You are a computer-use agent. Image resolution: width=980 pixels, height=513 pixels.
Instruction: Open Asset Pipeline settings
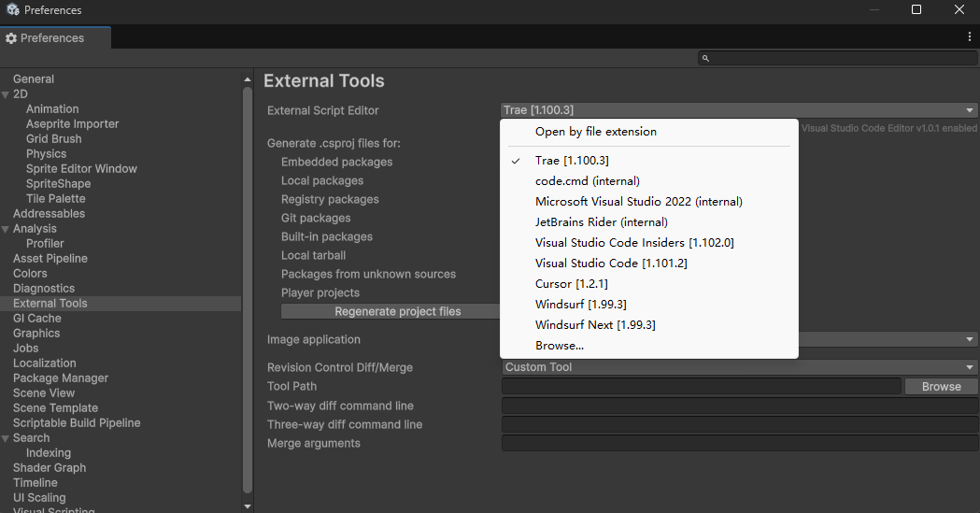click(50, 259)
